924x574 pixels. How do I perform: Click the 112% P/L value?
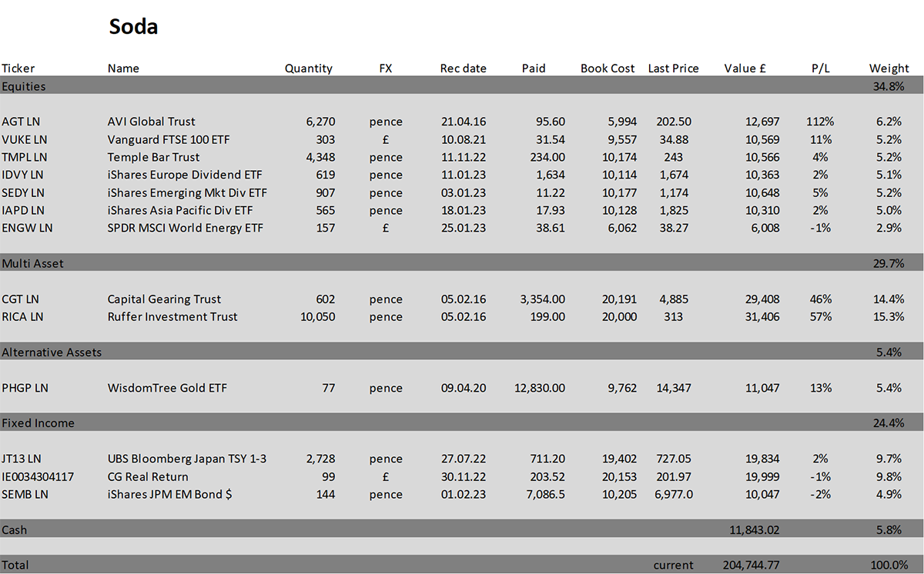[x=821, y=122]
